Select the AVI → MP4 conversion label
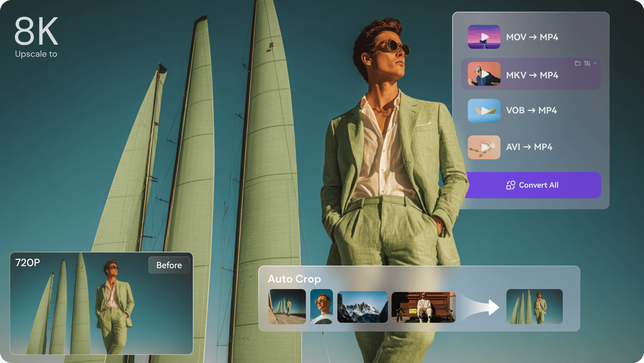The width and height of the screenshot is (644, 363). [529, 147]
